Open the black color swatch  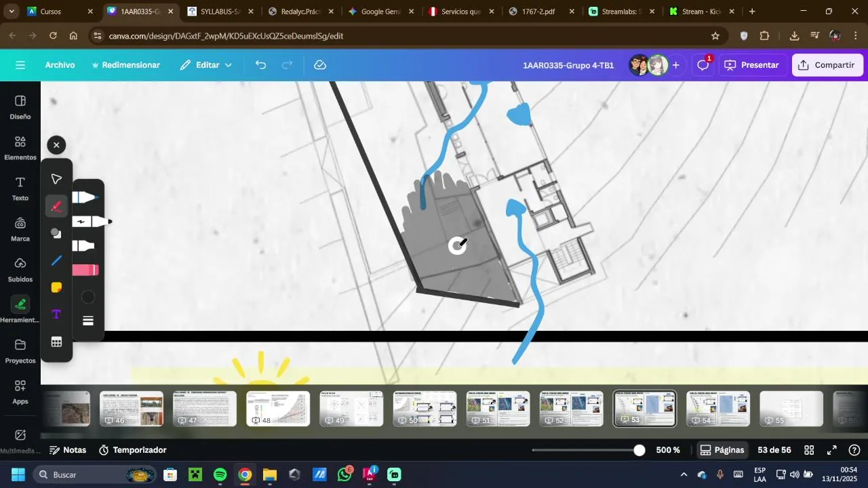click(x=88, y=297)
